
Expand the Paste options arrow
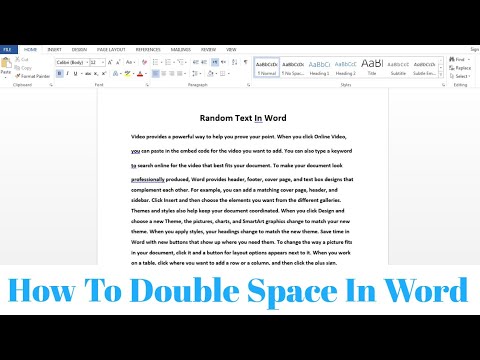coord(6,77)
